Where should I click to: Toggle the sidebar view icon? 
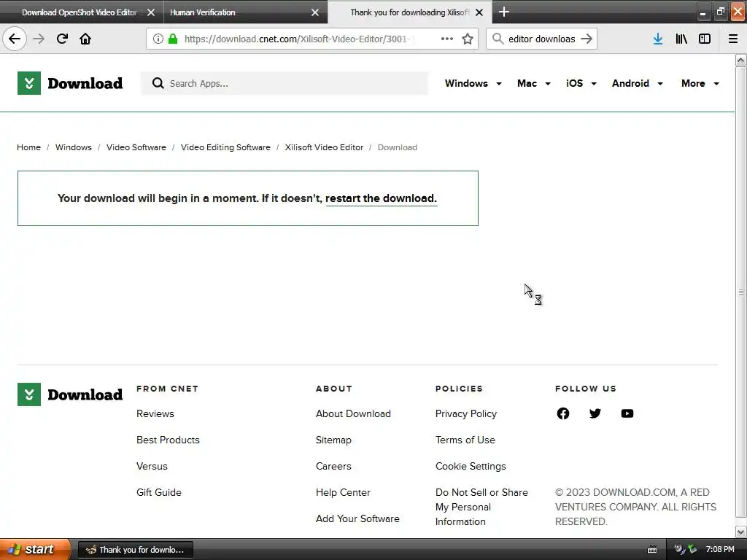(x=705, y=39)
